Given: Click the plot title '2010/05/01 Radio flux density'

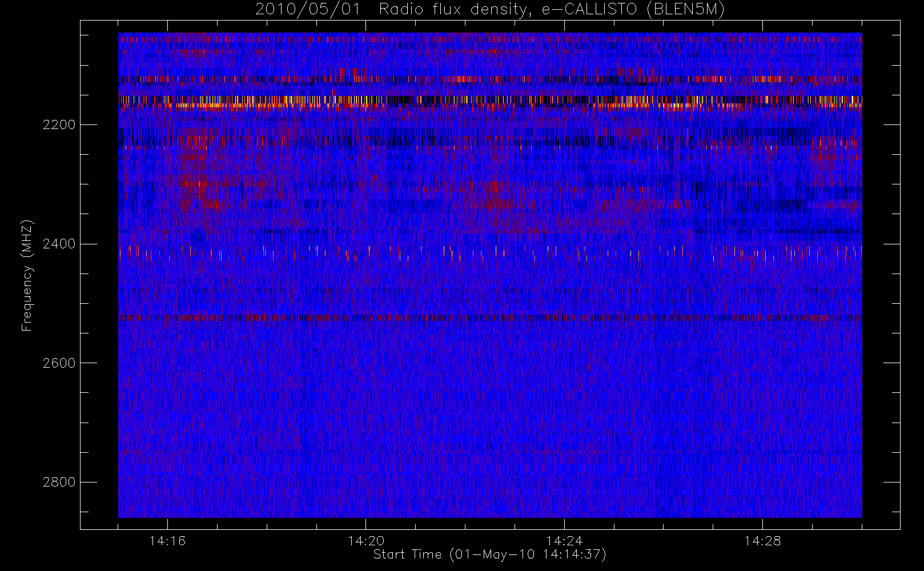Looking at the screenshot, I should (395, 9).
